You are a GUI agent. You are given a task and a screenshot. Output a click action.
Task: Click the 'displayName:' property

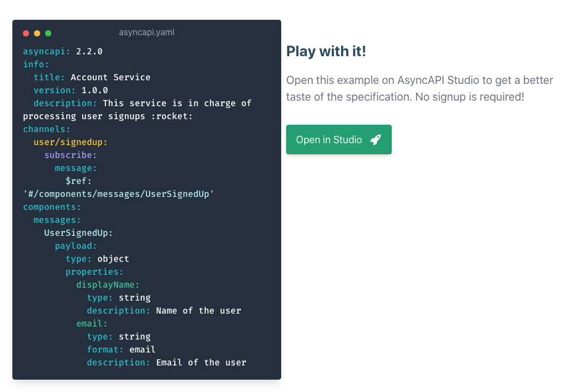108,285
